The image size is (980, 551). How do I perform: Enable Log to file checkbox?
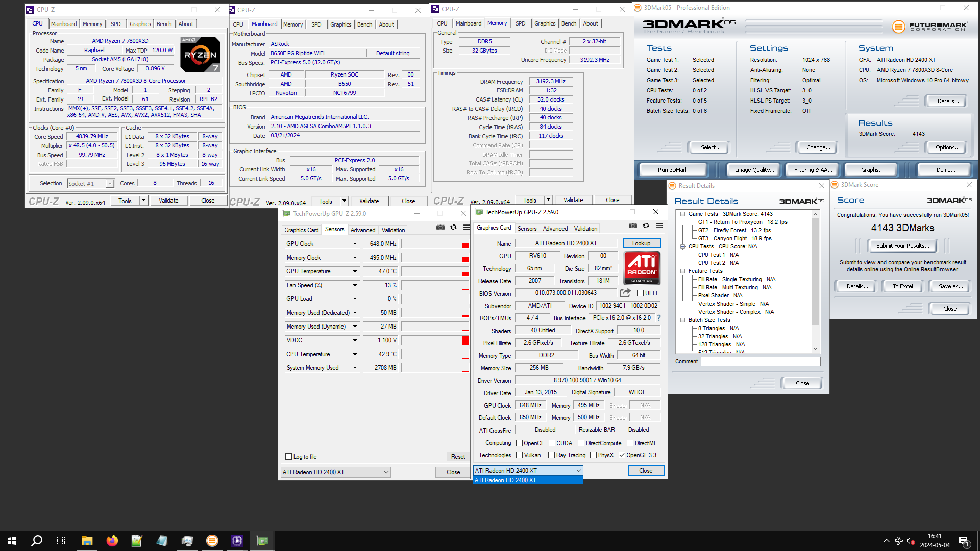pos(288,457)
